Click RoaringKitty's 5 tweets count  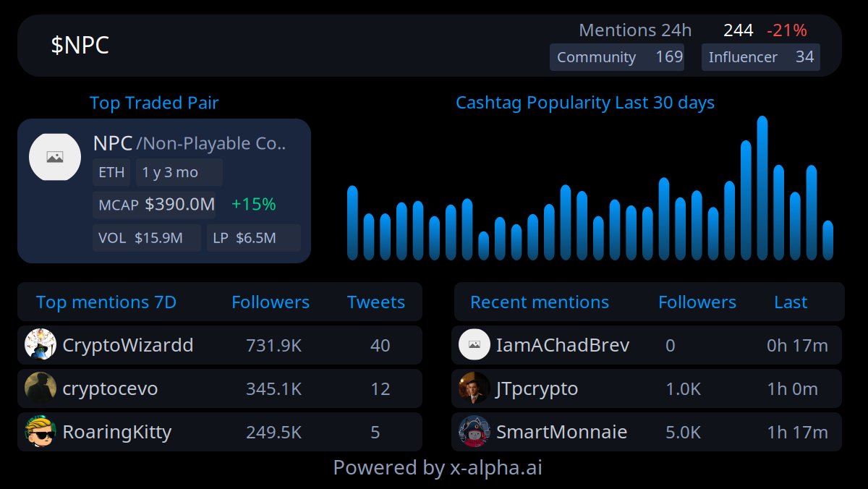375,433
